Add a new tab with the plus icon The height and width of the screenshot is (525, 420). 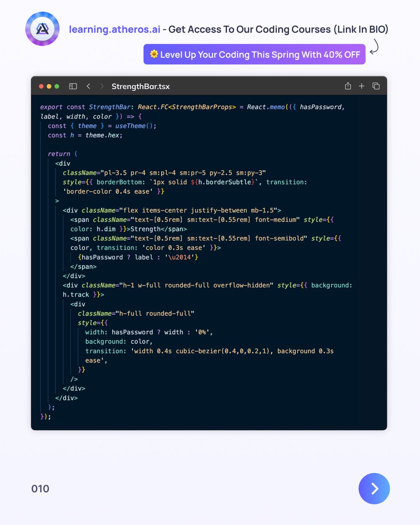point(362,86)
